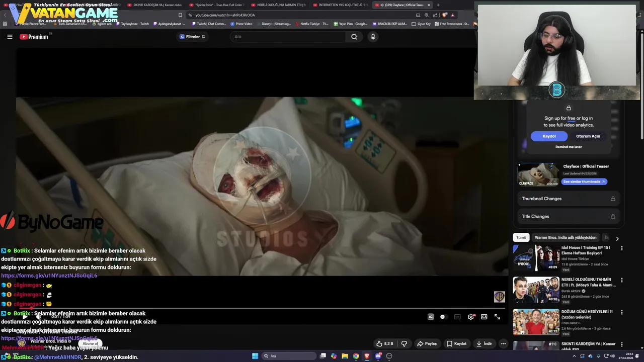644x362 pixels.
Task: Click Clayface Official Teaser analytics thumbnail
Action: 538,175
